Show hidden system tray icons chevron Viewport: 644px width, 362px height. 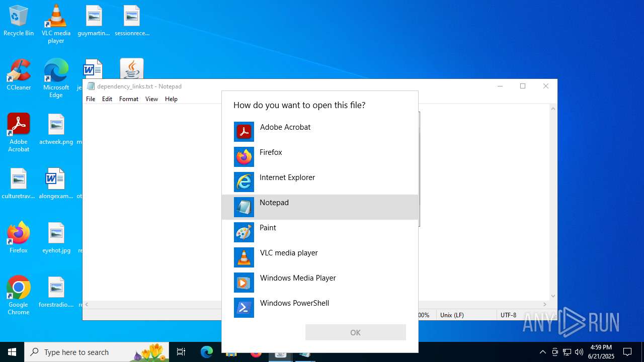pyautogui.click(x=542, y=352)
